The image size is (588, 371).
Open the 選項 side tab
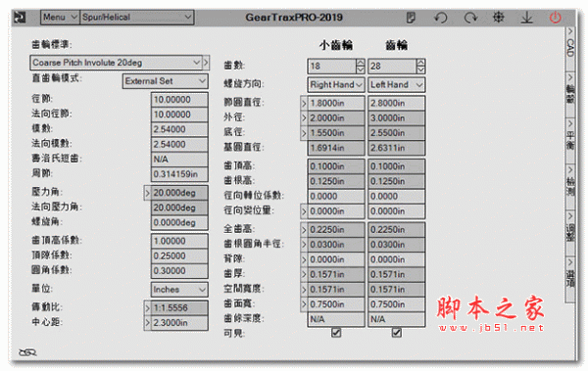570,279
